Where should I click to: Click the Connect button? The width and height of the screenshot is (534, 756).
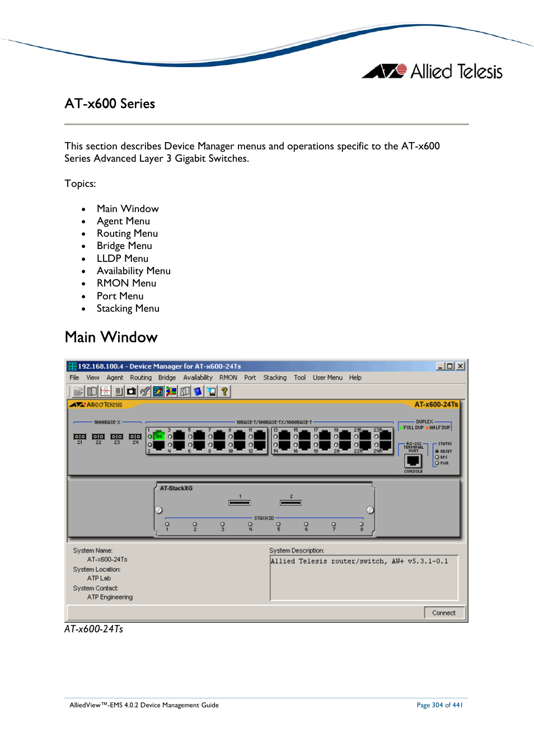444,613
